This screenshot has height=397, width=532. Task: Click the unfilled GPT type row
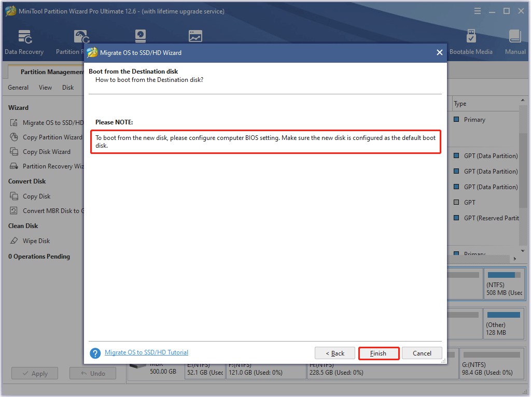click(x=465, y=203)
